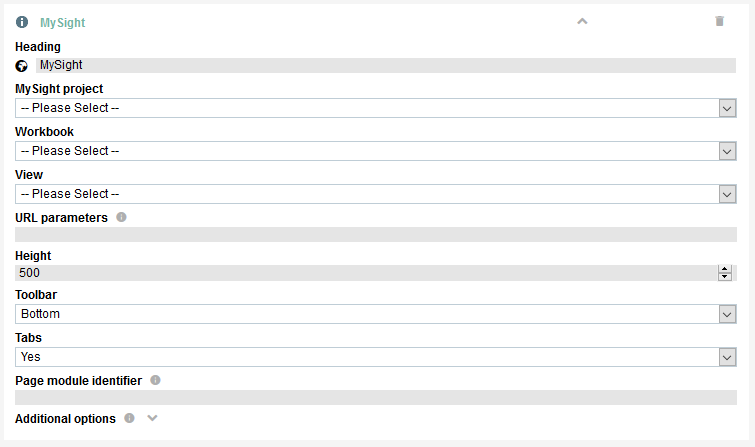Click into the Page module identifier field

pos(376,397)
